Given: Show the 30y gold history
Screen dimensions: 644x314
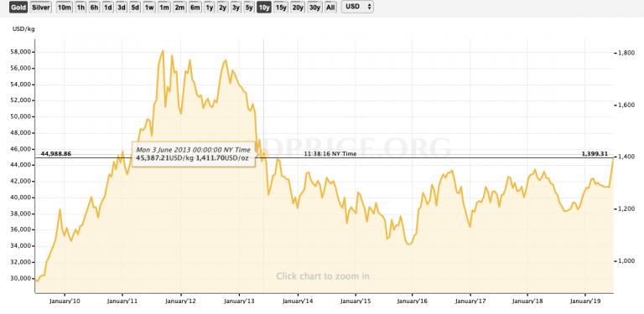Looking at the screenshot, I should coord(314,8).
